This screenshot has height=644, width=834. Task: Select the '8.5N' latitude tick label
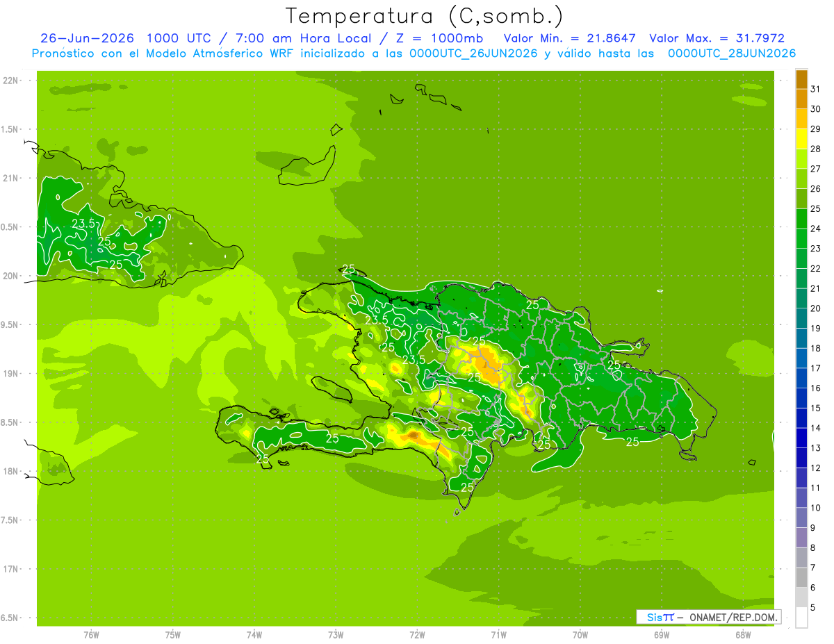[x=10, y=422]
